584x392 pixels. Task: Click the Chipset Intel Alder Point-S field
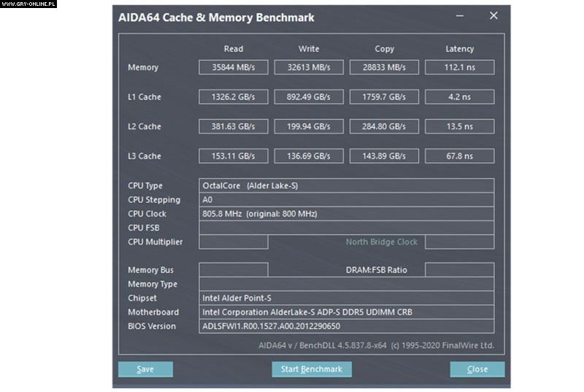coord(346,298)
